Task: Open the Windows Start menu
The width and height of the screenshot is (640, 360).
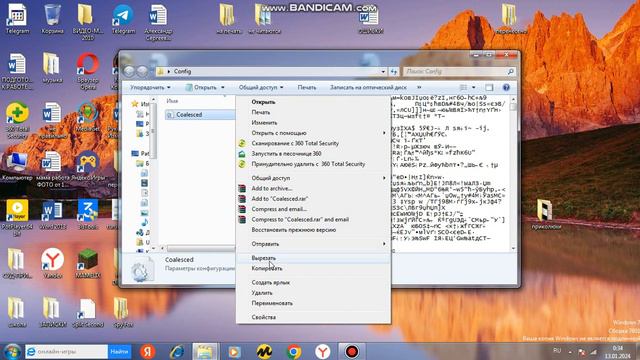Action: 12,351
